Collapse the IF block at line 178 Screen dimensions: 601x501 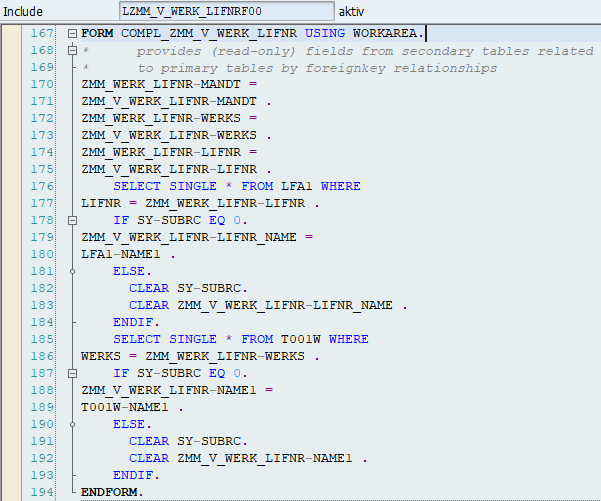pyautogui.click(x=72, y=220)
